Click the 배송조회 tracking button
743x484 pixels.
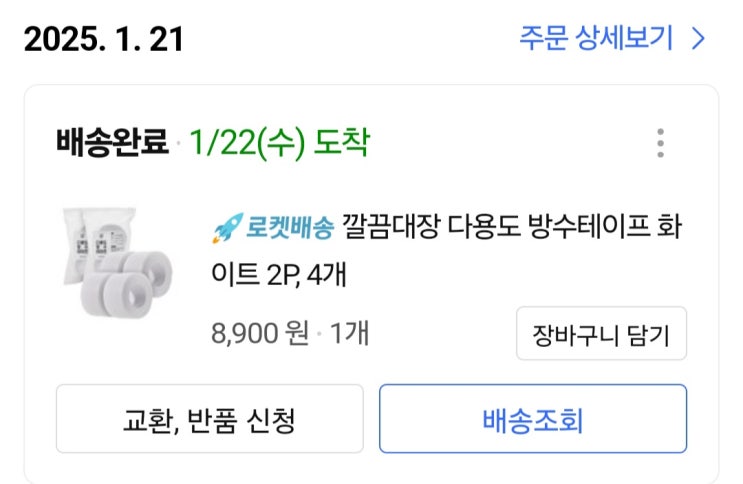point(532,420)
